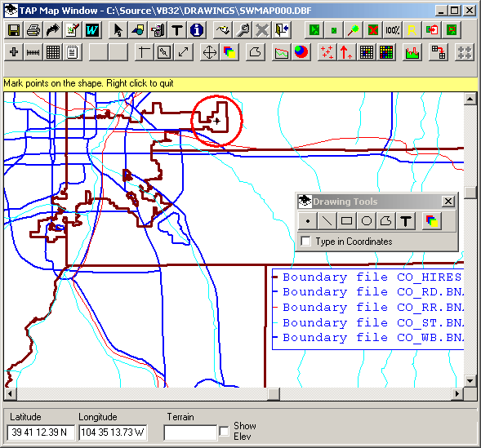The image size is (481, 448).
Task: Click the vertical scrollbar down arrow
Action: (470, 381)
